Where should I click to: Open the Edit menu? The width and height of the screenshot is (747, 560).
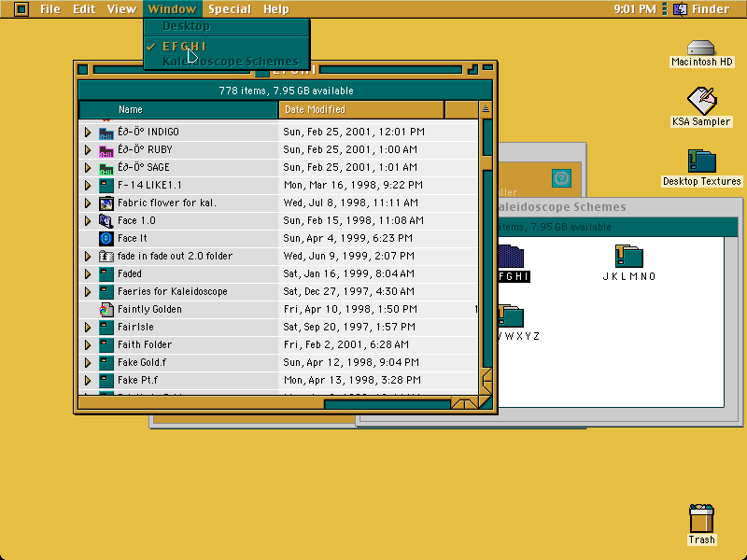[84, 9]
